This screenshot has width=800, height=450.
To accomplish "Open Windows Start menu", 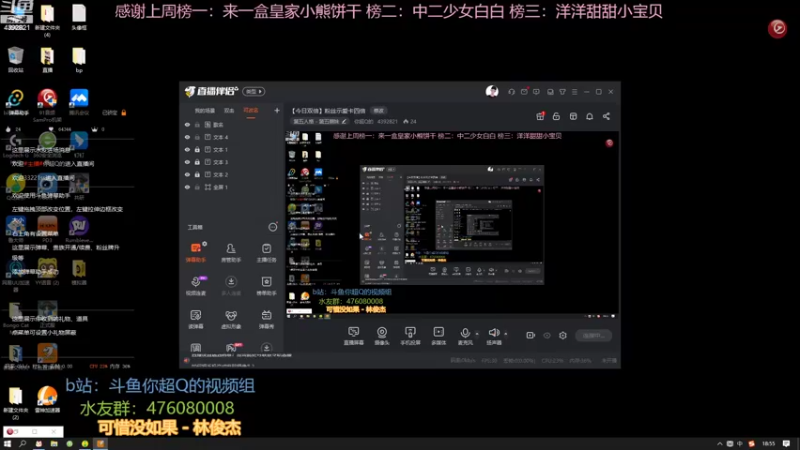I will coord(7,444).
